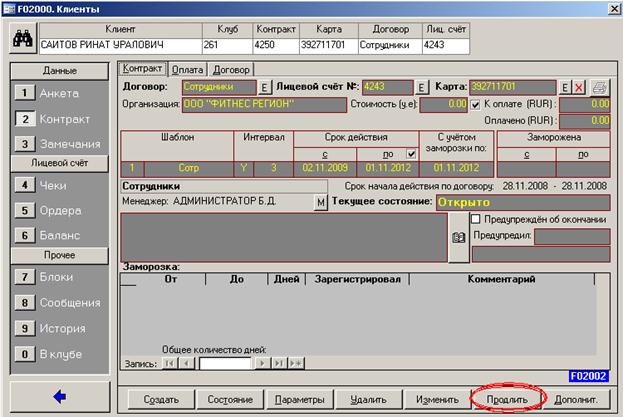
Task: Click the Контракт value 4250 in header
Action: 276,45
